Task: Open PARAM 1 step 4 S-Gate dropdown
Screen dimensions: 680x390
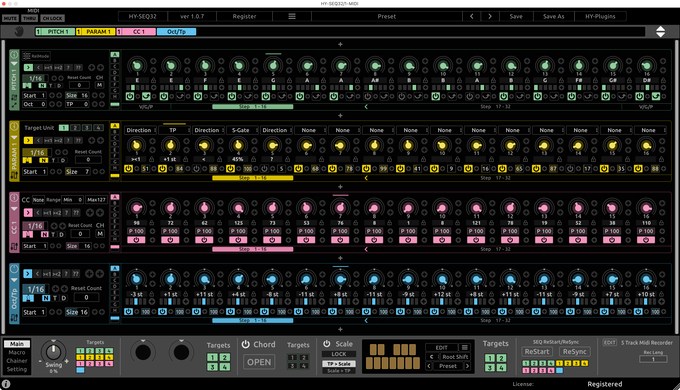Action: pyautogui.click(x=241, y=130)
